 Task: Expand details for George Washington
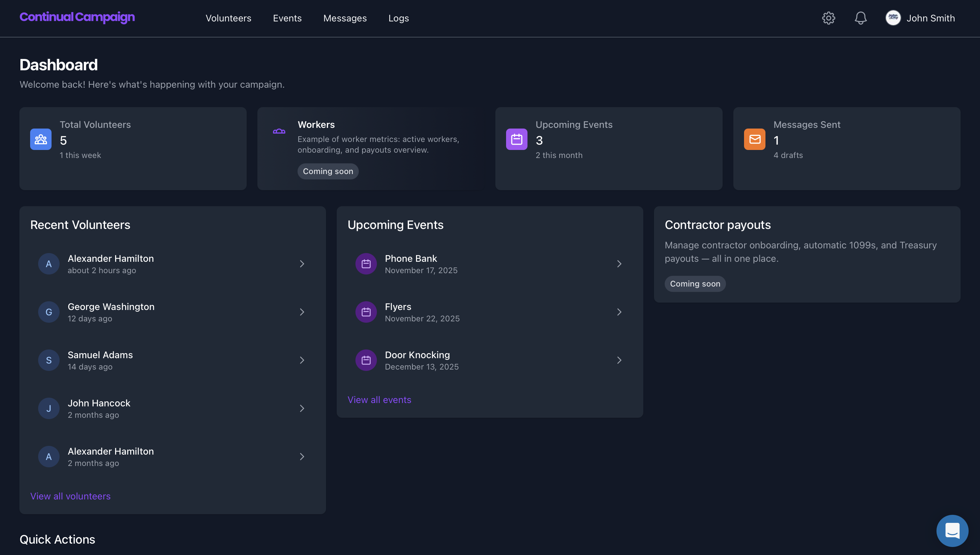pos(302,312)
